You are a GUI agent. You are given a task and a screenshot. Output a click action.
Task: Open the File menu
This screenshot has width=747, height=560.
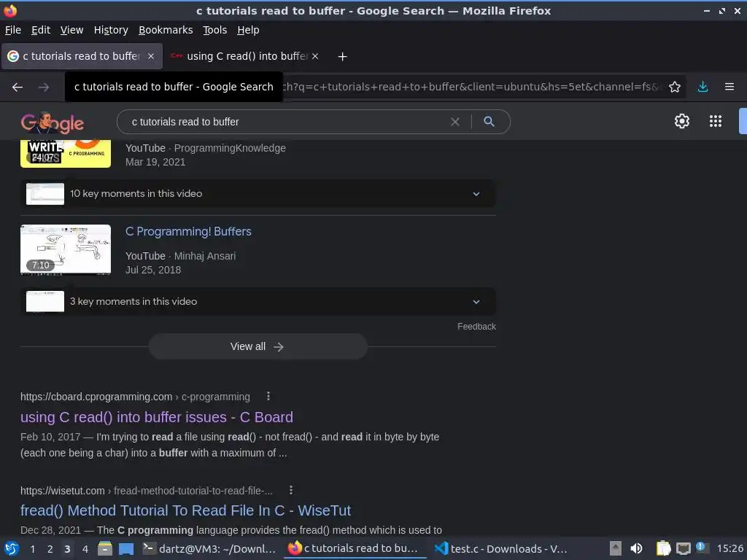pos(13,30)
